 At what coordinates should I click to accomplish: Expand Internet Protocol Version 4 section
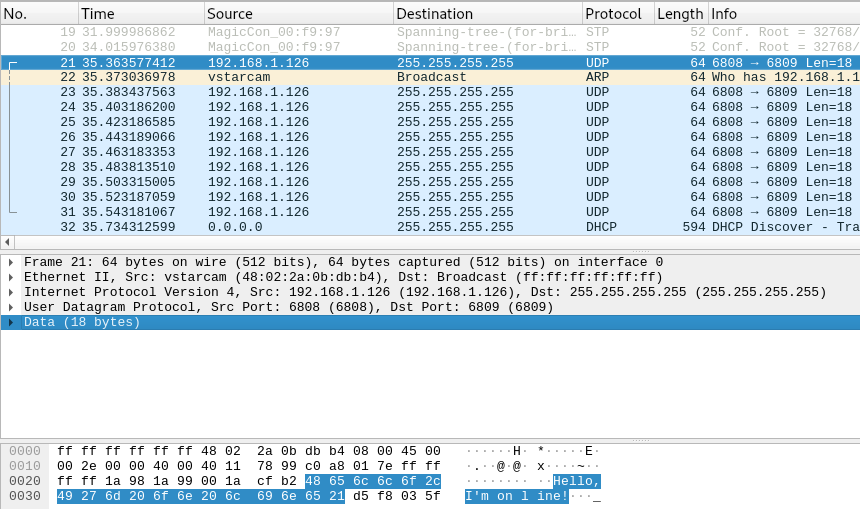coord(10,292)
